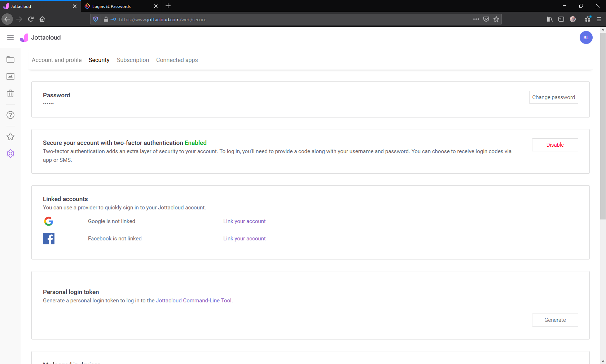606x364 pixels.
Task: Save page to Pocket
Action: [x=486, y=19]
